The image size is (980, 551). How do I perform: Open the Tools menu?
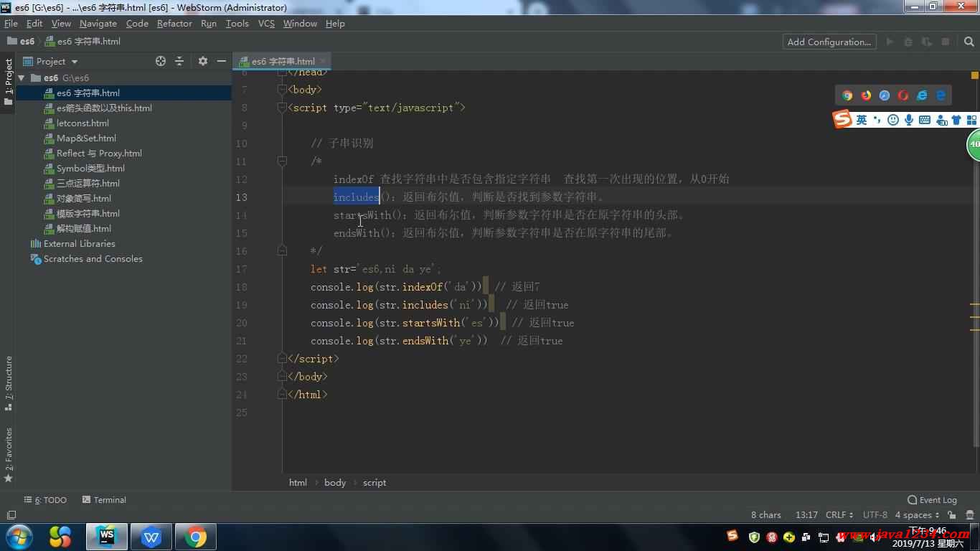click(237, 24)
